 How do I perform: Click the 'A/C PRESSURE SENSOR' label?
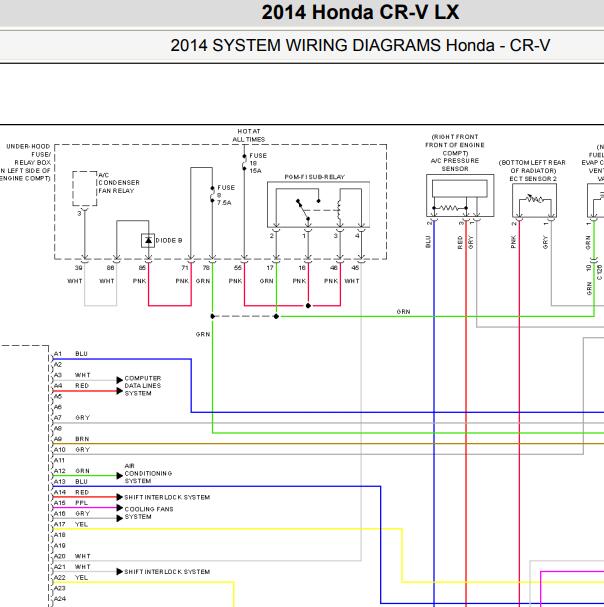click(455, 165)
